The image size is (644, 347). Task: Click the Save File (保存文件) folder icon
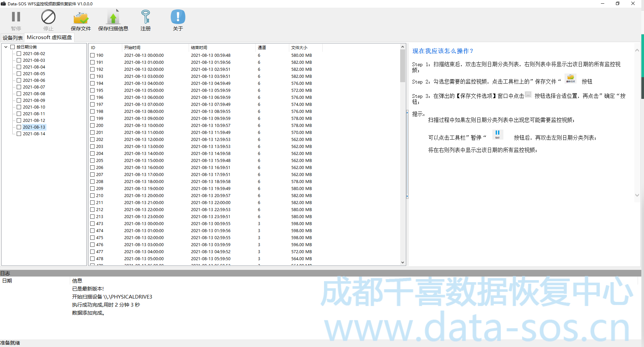(x=80, y=17)
